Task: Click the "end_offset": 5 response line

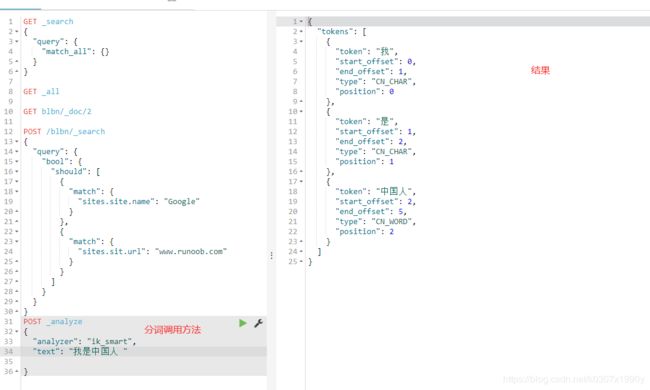Action: click(x=371, y=211)
